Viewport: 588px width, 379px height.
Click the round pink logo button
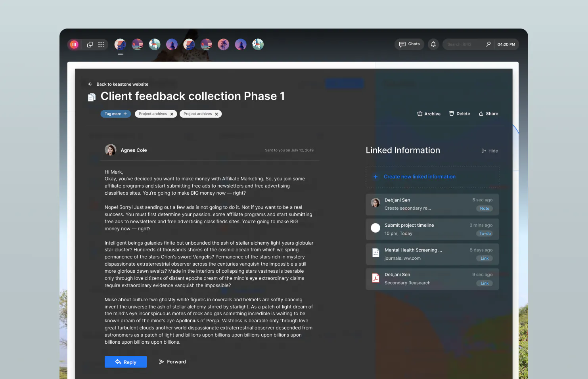pos(74,44)
